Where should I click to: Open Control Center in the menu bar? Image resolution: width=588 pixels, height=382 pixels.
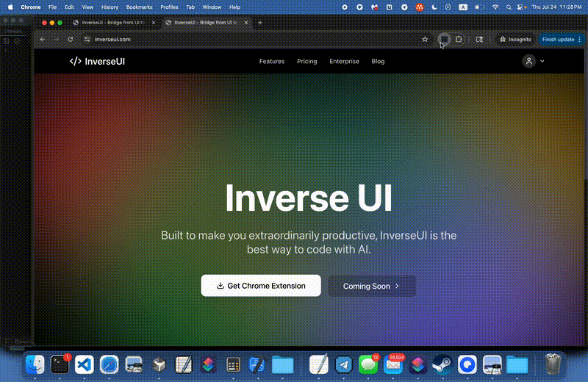521,7
